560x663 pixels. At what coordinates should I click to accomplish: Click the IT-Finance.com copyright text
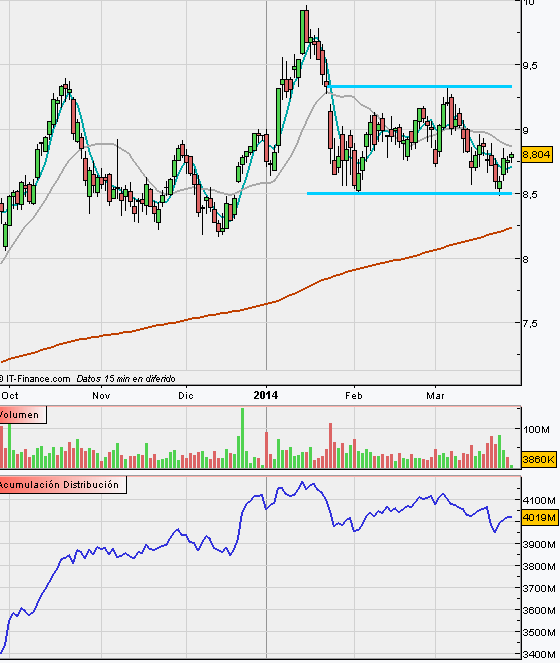click(x=35, y=378)
